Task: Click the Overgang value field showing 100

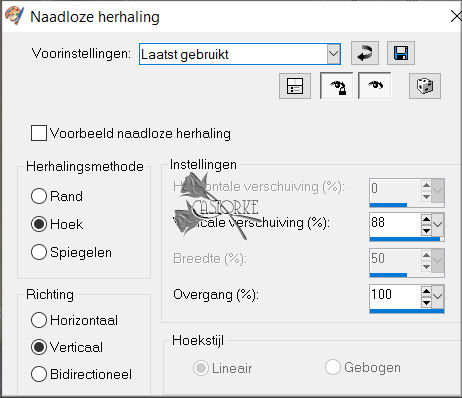Action: pyautogui.click(x=395, y=295)
